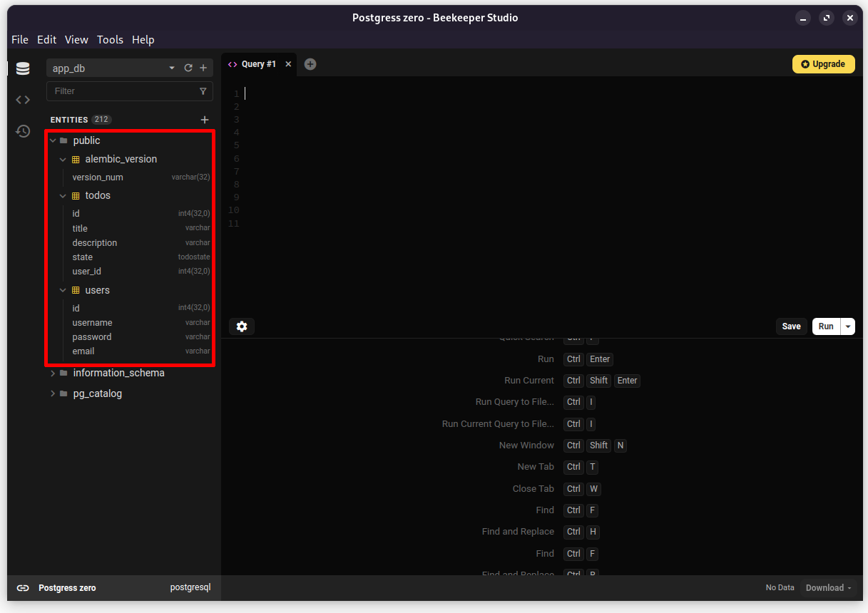Collapse the todos table columns
This screenshot has width=868, height=613.
coord(63,195)
